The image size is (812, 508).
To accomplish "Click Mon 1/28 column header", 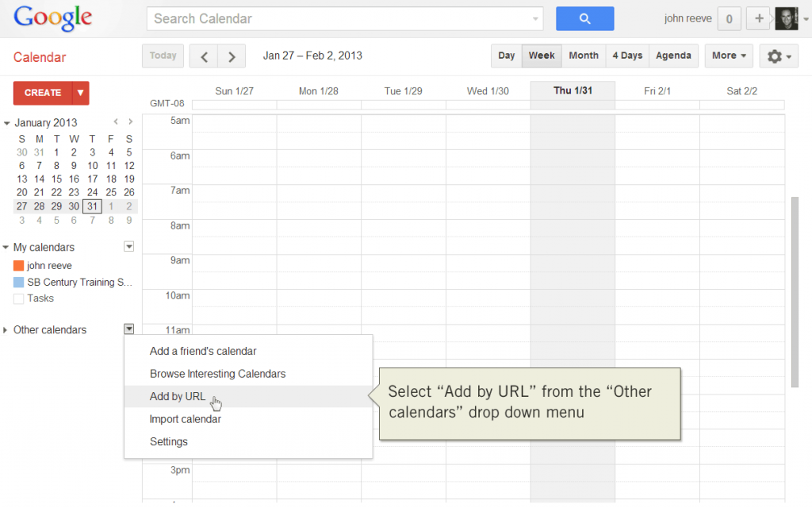I will click(319, 91).
